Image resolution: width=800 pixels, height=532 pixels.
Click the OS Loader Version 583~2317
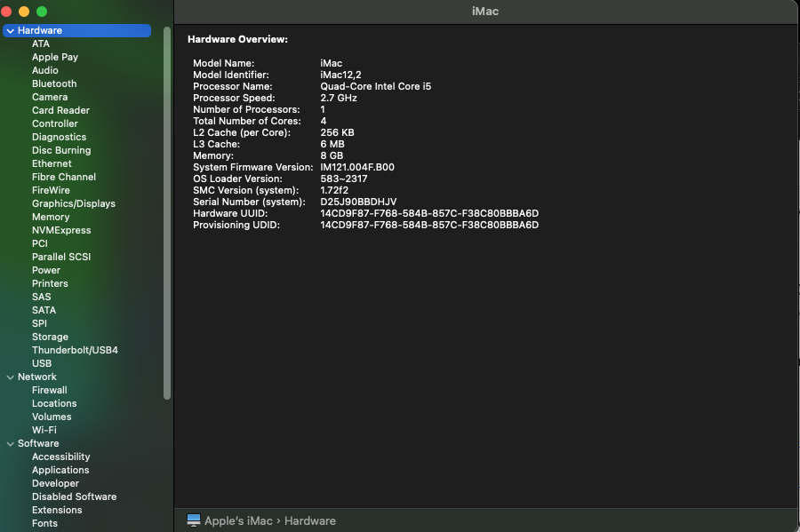(343, 179)
